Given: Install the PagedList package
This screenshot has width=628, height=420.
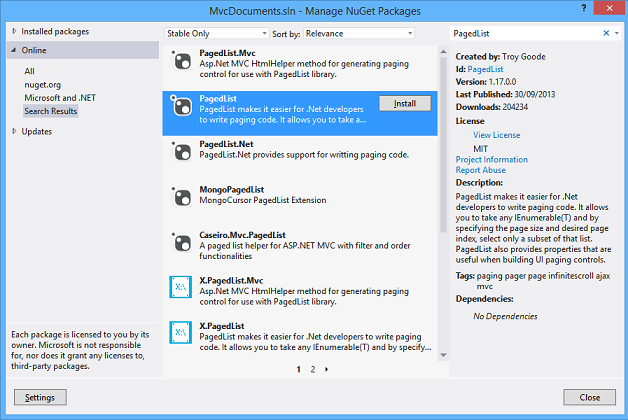Looking at the screenshot, I should pyautogui.click(x=405, y=103).
